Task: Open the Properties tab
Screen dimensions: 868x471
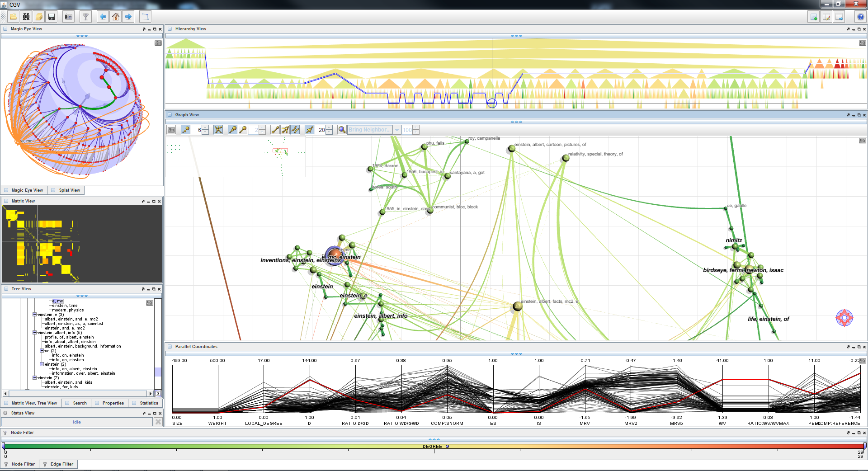Action: (109, 403)
